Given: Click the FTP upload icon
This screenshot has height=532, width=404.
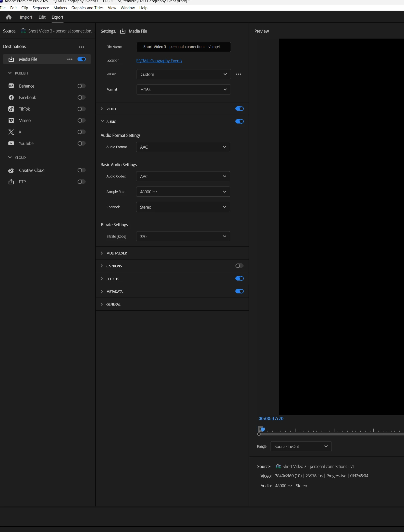Looking at the screenshot, I should [11, 182].
